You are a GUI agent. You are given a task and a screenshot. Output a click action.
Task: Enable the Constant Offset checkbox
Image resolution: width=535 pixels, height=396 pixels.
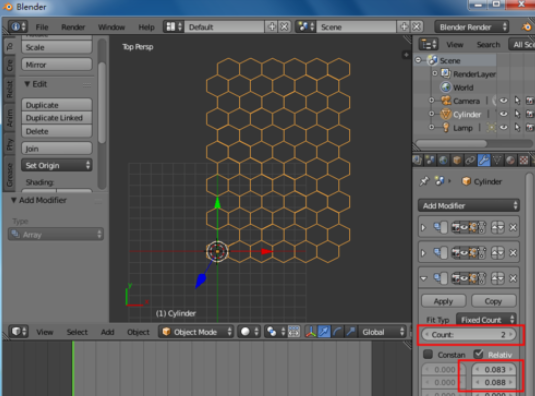click(x=428, y=354)
